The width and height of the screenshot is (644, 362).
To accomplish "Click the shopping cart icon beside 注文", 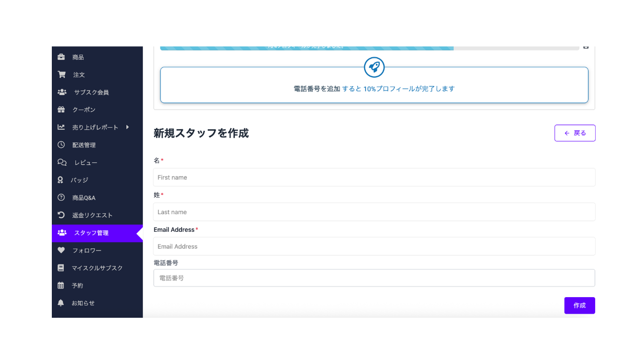I will (61, 74).
